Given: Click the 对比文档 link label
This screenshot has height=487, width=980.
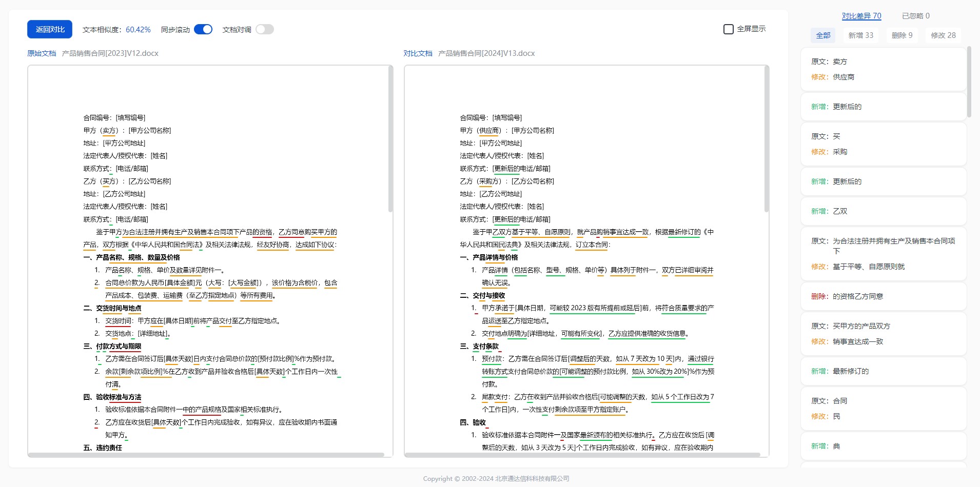Looking at the screenshot, I should pyautogui.click(x=418, y=53).
